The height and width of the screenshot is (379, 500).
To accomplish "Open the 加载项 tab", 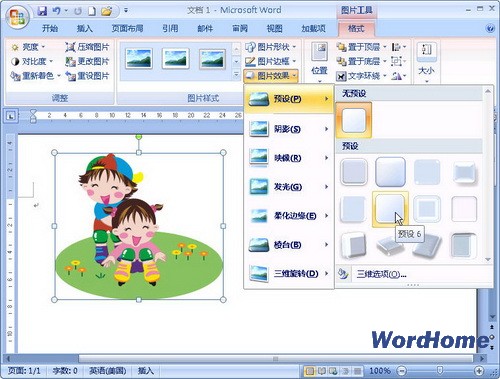I will pos(314,28).
